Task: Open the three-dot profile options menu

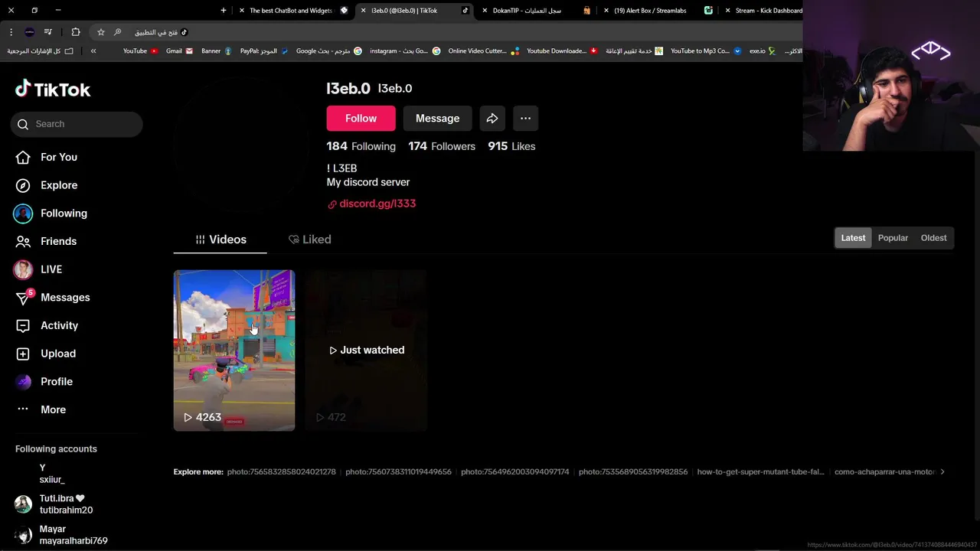Action: tap(525, 119)
